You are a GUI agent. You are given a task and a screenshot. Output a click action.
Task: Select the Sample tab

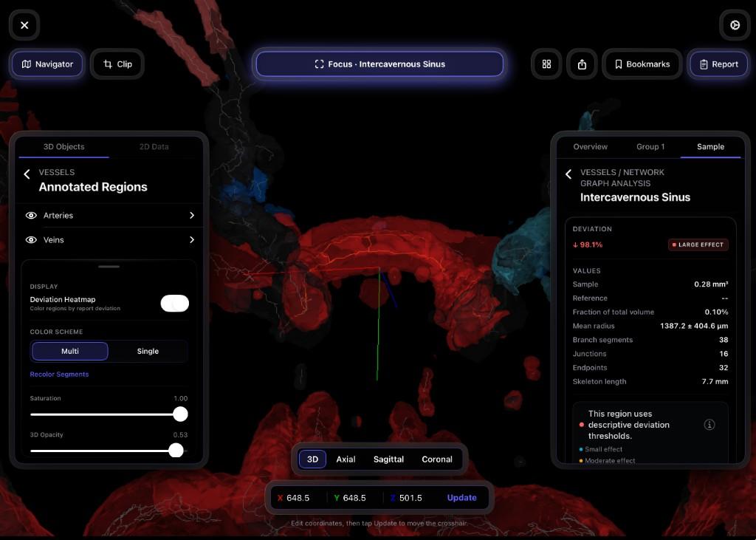(710, 147)
